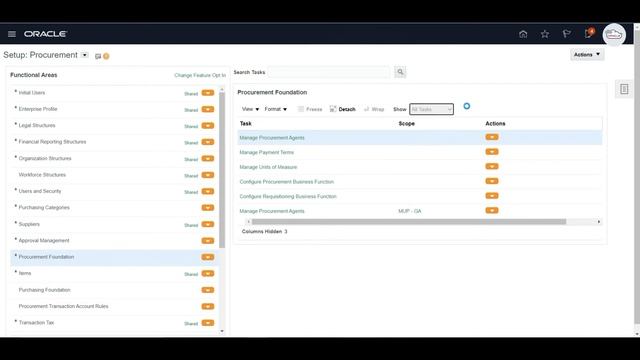The width and height of the screenshot is (640, 360).
Task: Open the Show tasks combo box
Action: pyautogui.click(x=431, y=109)
